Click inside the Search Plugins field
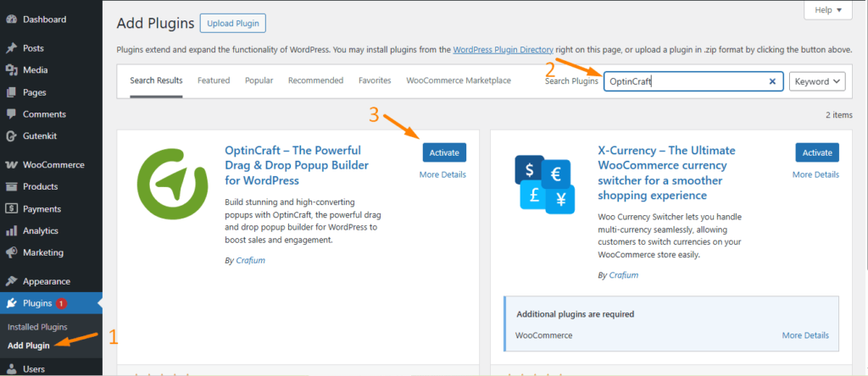 [x=682, y=81]
